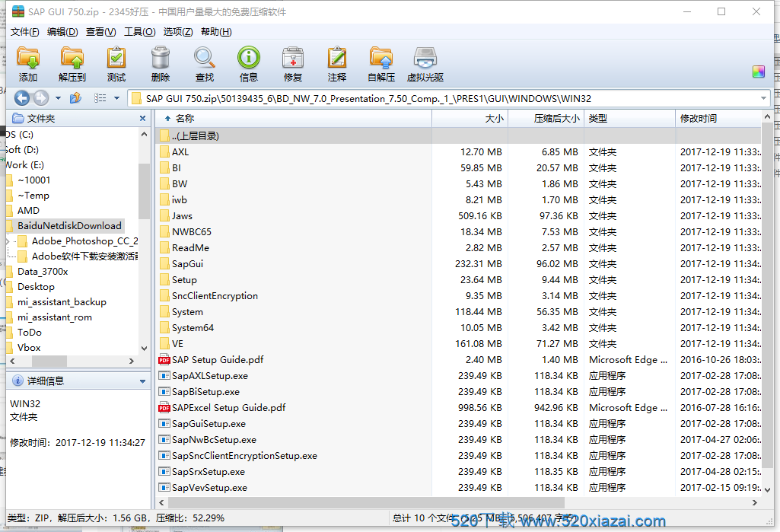
Task: Select the Vbox folder in tree
Action: pyautogui.click(x=29, y=347)
